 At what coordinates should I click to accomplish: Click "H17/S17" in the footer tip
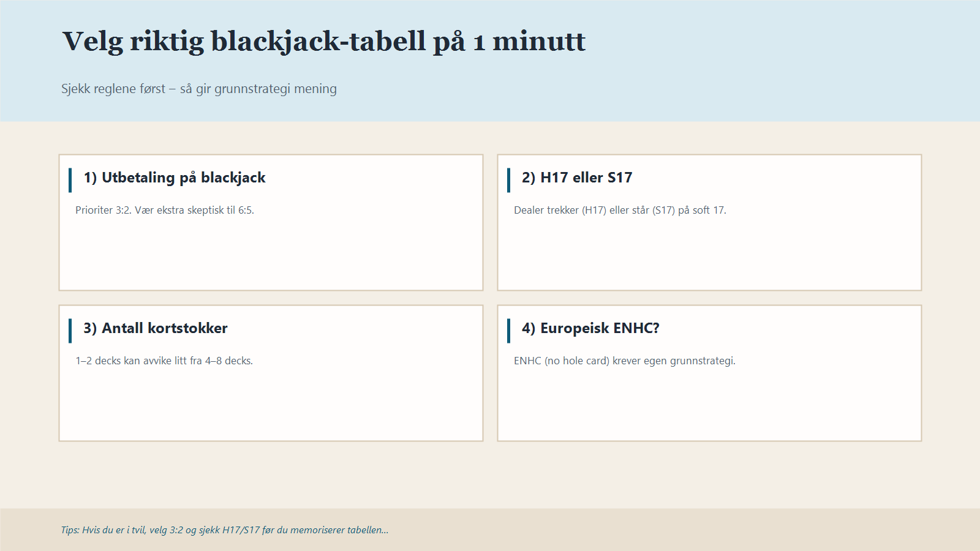(240, 530)
